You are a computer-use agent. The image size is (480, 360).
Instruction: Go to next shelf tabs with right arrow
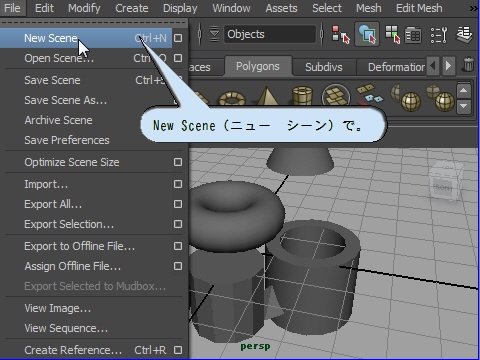tap(448, 65)
